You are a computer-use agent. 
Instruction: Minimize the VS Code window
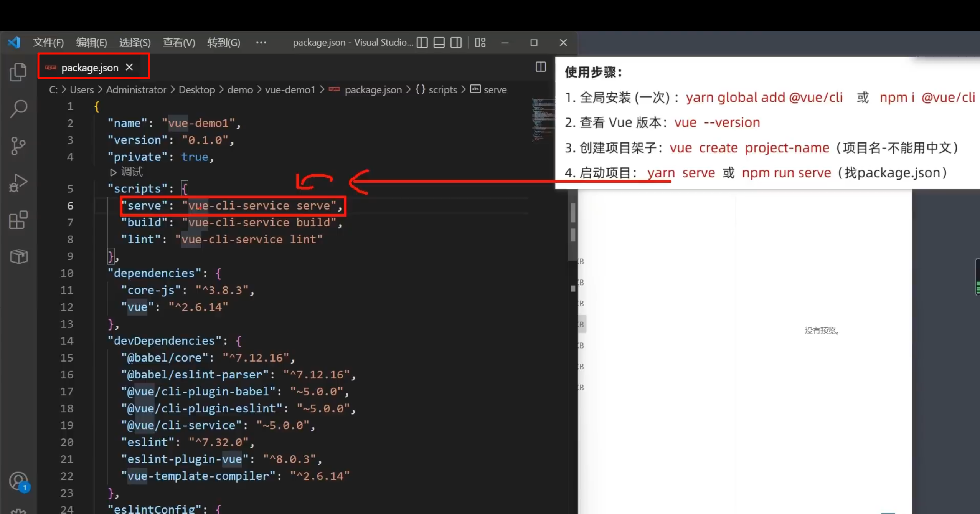(x=505, y=42)
